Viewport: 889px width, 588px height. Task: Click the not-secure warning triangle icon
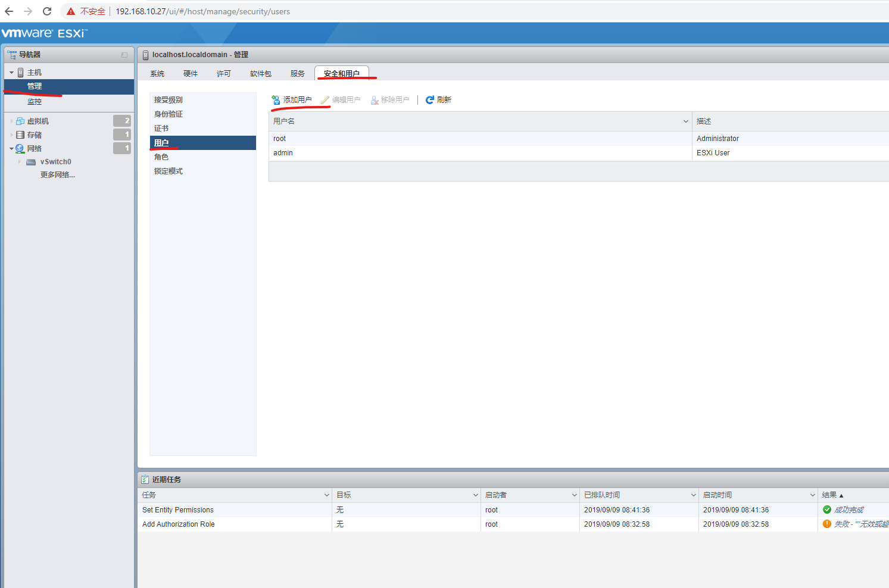[71, 11]
